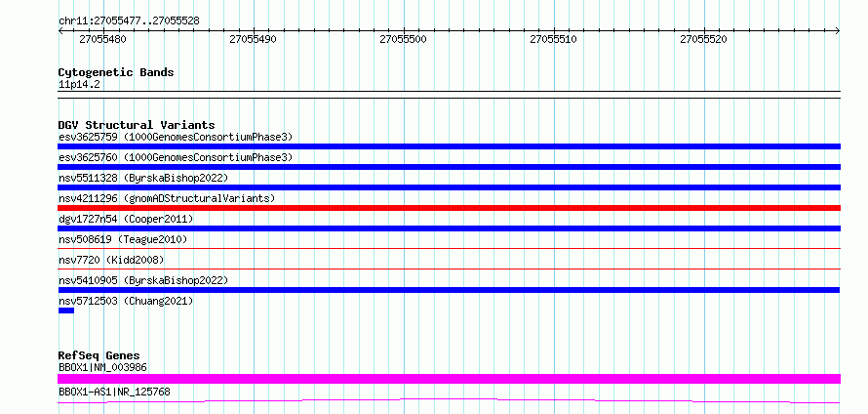Viewport: 868px width, 414px height.
Task: Open variant nsv508619 Teague2010 label
Action: pos(123,239)
